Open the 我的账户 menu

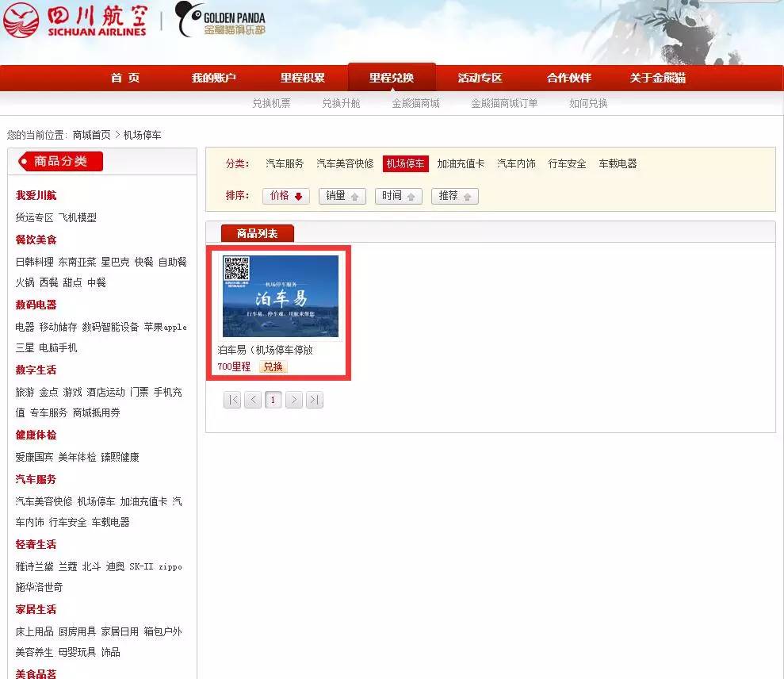tap(212, 78)
